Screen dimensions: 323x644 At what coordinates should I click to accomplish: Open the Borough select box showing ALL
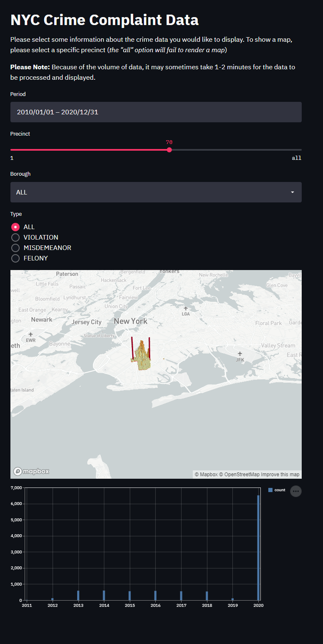pos(150,192)
